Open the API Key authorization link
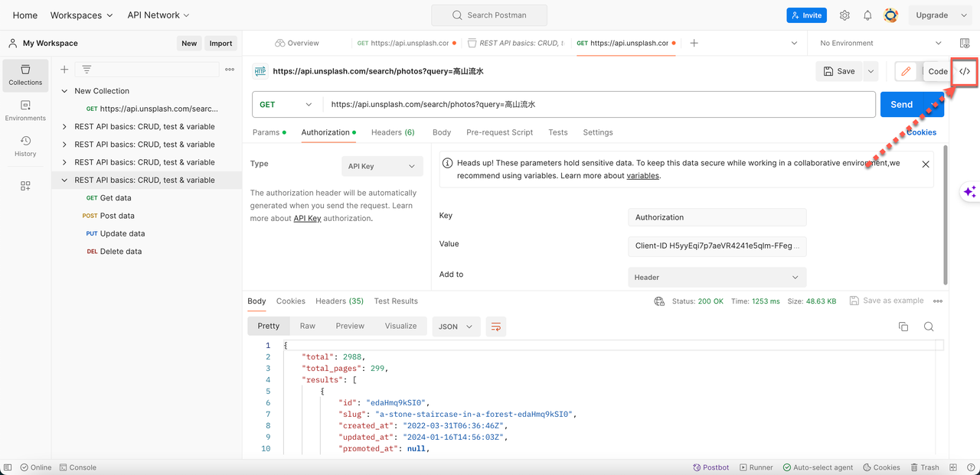Viewport: 980px width, 475px height. (307, 219)
